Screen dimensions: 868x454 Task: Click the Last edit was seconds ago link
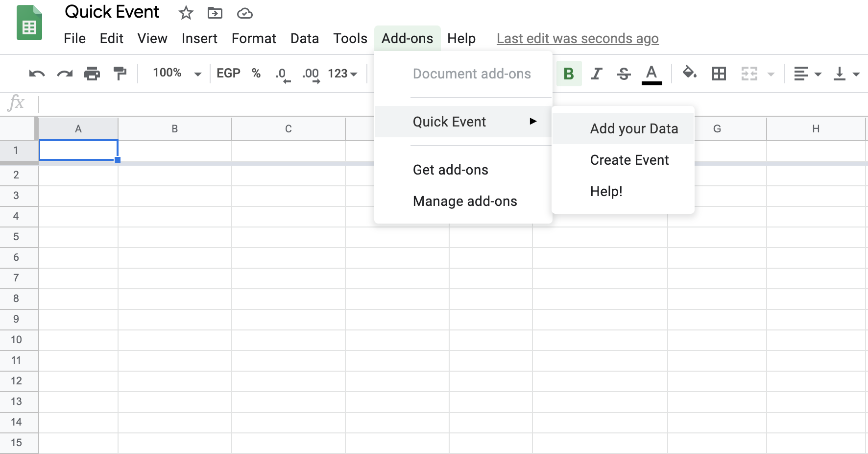578,38
